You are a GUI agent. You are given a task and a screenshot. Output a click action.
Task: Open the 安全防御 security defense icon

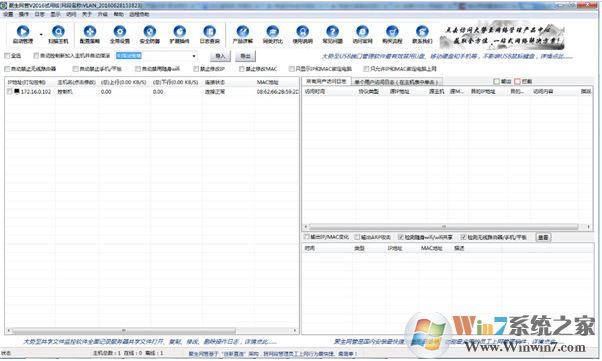150,31
